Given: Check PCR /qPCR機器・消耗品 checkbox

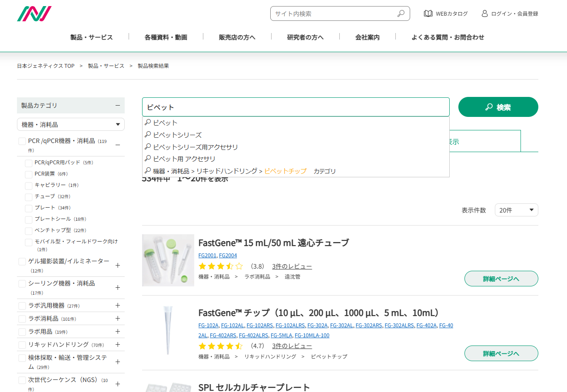Looking at the screenshot, I should point(22,141).
